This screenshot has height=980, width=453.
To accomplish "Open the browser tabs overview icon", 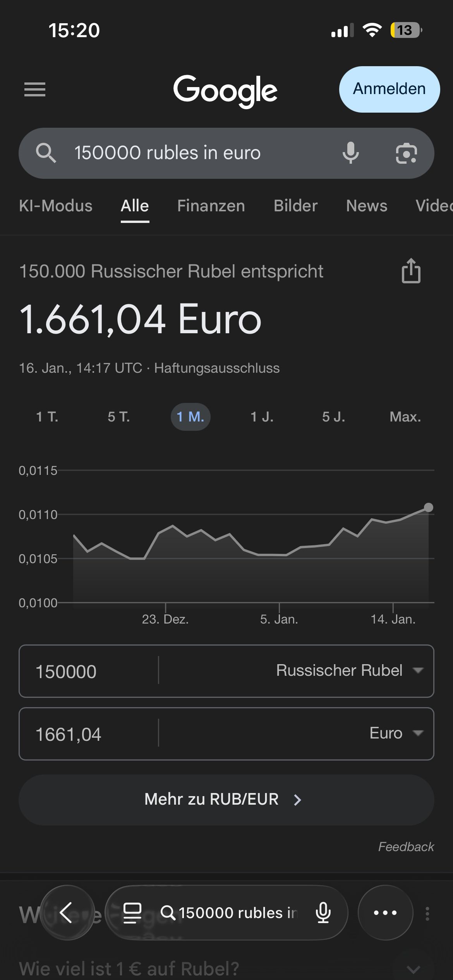I will (132, 913).
